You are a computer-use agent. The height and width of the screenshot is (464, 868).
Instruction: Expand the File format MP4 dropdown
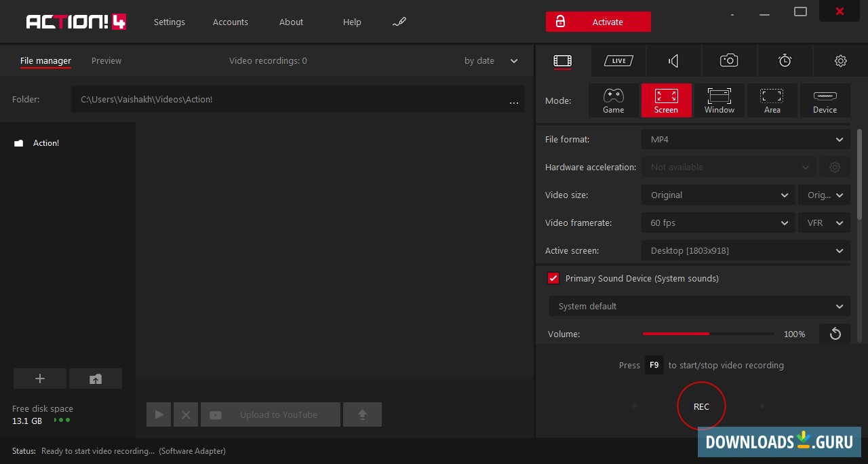pyautogui.click(x=745, y=139)
